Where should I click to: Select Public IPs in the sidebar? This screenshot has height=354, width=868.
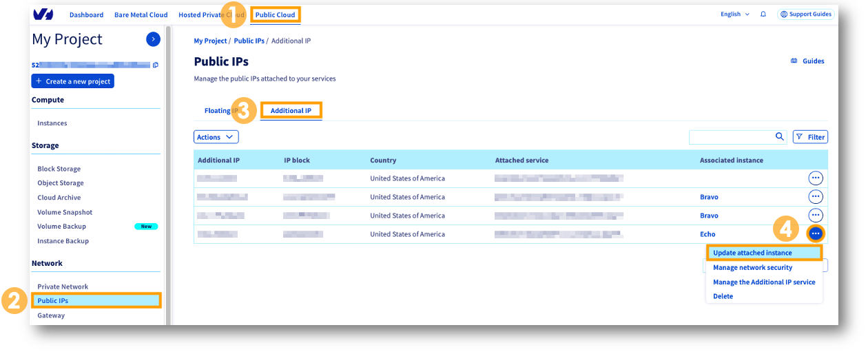96,300
